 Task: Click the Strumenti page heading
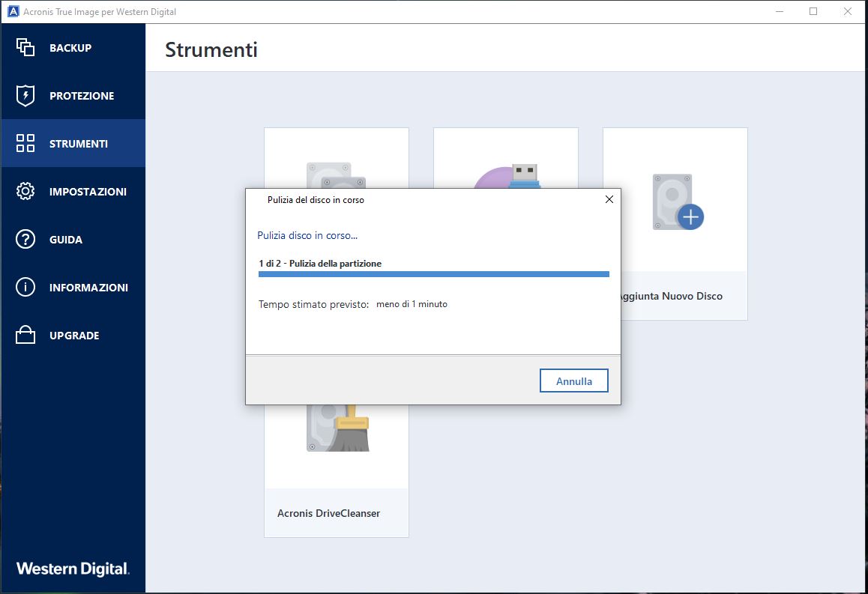click(x=211, y=49)
